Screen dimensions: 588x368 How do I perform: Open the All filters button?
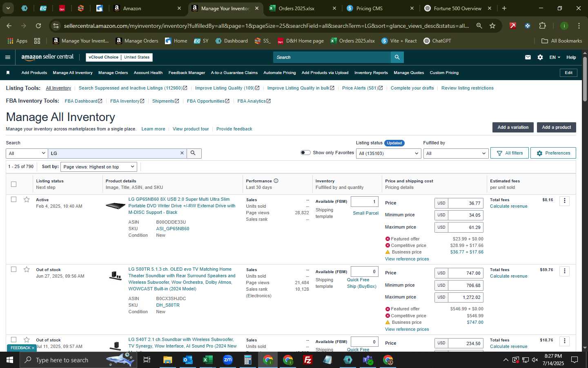[x=510, y=153]
